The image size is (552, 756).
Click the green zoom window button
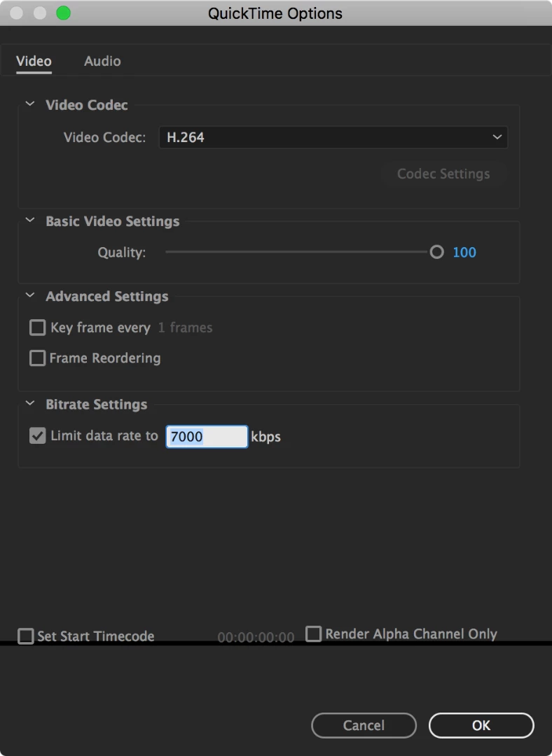coord(63,13)
